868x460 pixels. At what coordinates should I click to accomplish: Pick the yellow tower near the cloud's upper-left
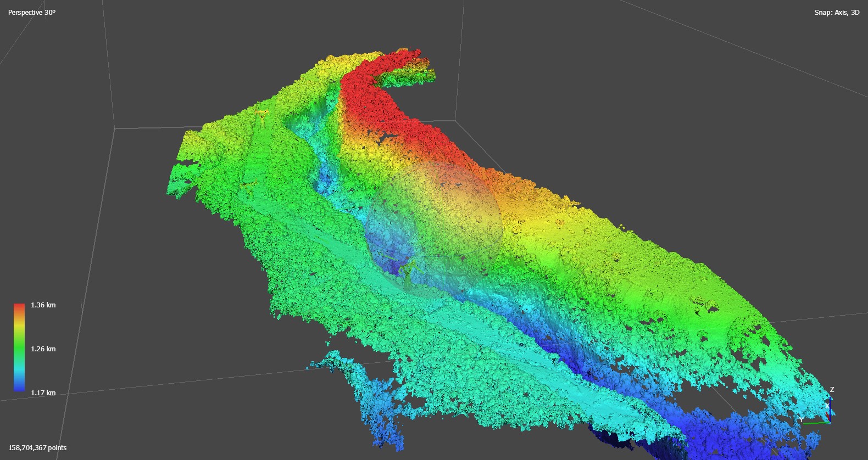coord(261,113)
